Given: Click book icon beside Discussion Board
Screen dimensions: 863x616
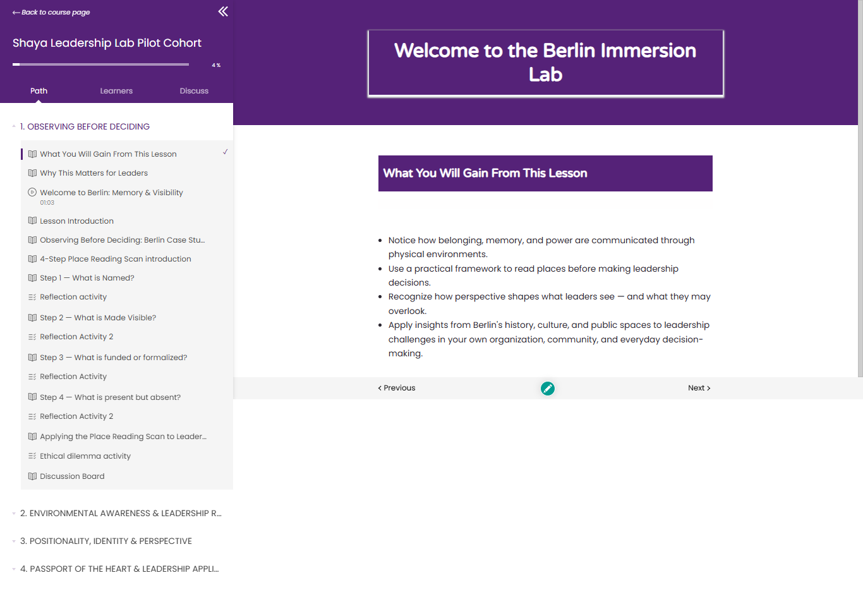Looking at the screenshot, I should [x=32, y=476].
